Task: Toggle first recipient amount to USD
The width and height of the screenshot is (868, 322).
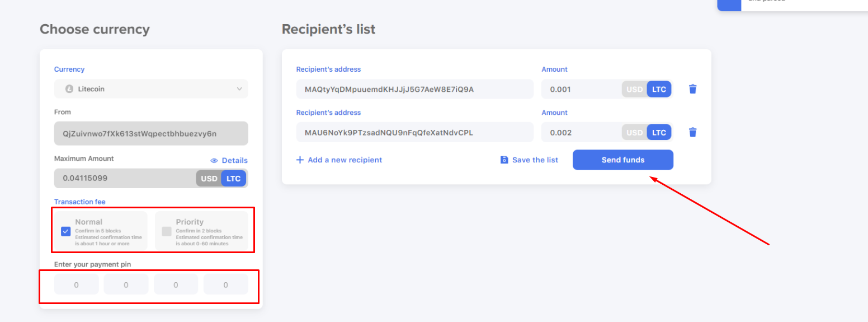Action: click(x=634, y=89)
